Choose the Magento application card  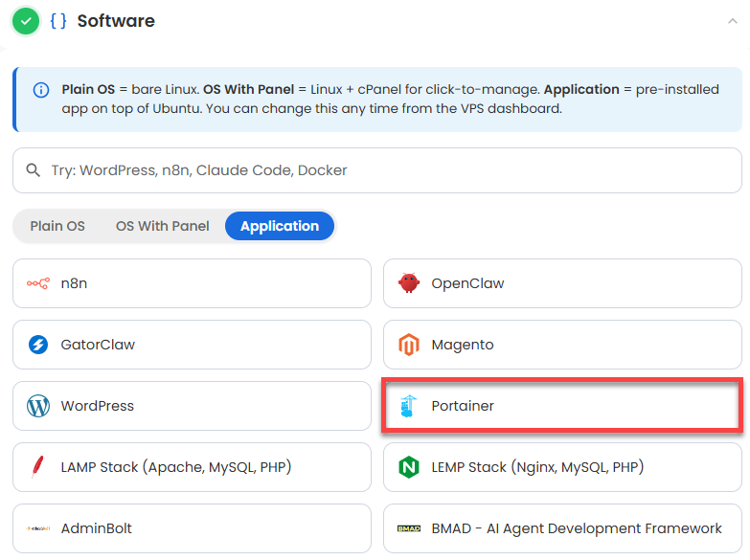(562, 345)
